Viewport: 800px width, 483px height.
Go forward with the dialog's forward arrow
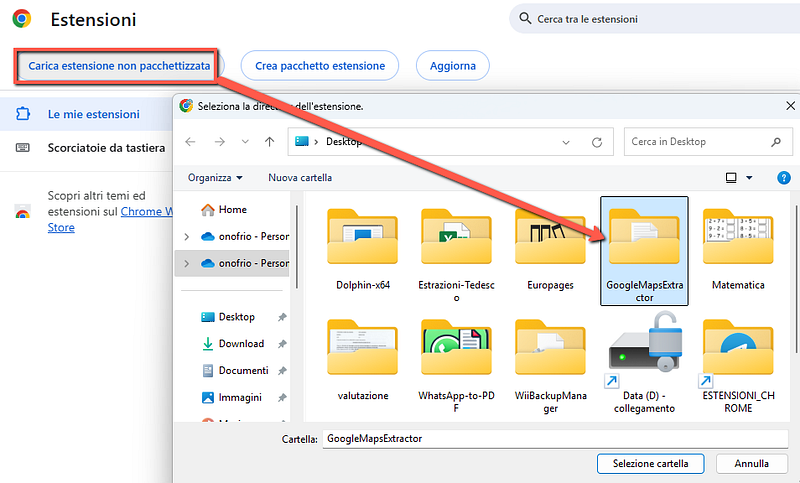(x=220, y=142)
